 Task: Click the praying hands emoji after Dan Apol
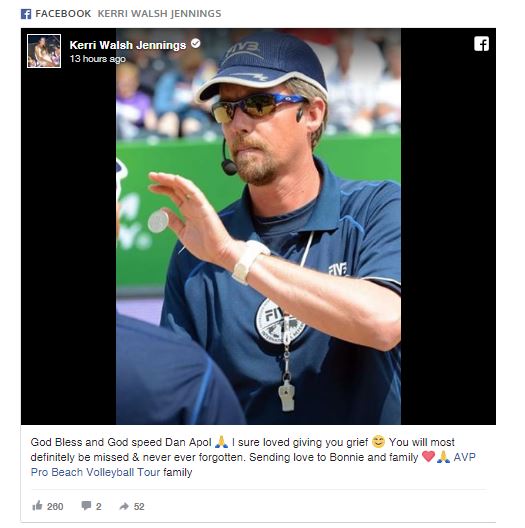click(221, 441)
